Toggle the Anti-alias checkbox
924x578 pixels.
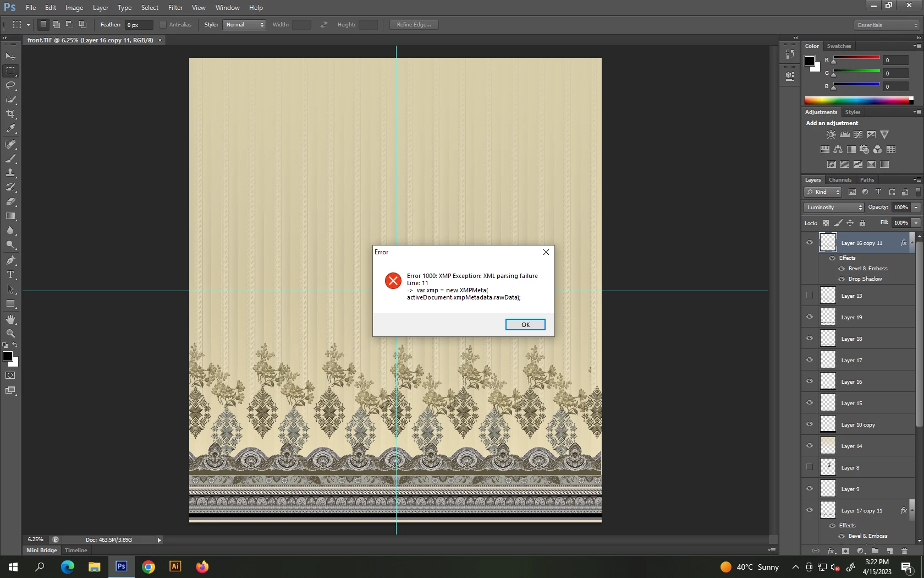click(x=163, y=25)
